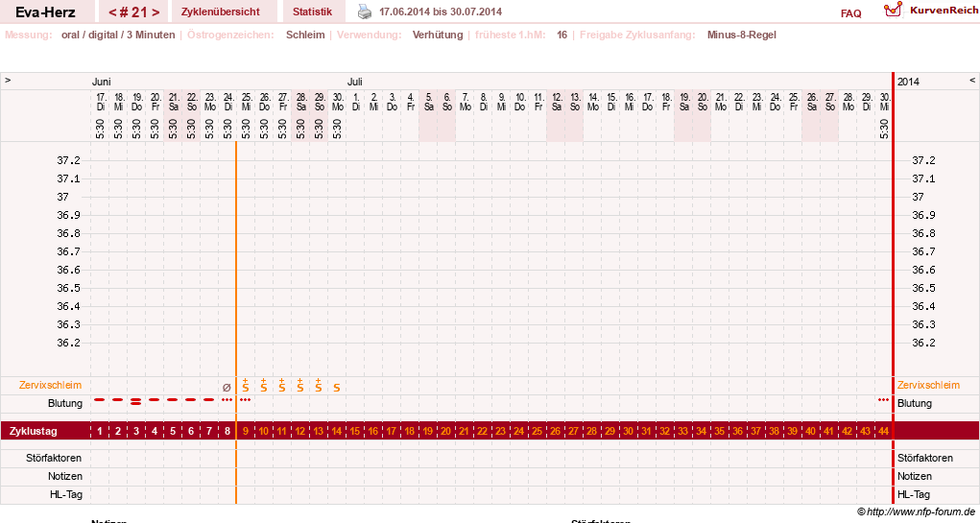This screenshot has width=980, height=523.
Task: Click heavy bleeding mark on cycle day 3
Action: coord(135,401)
